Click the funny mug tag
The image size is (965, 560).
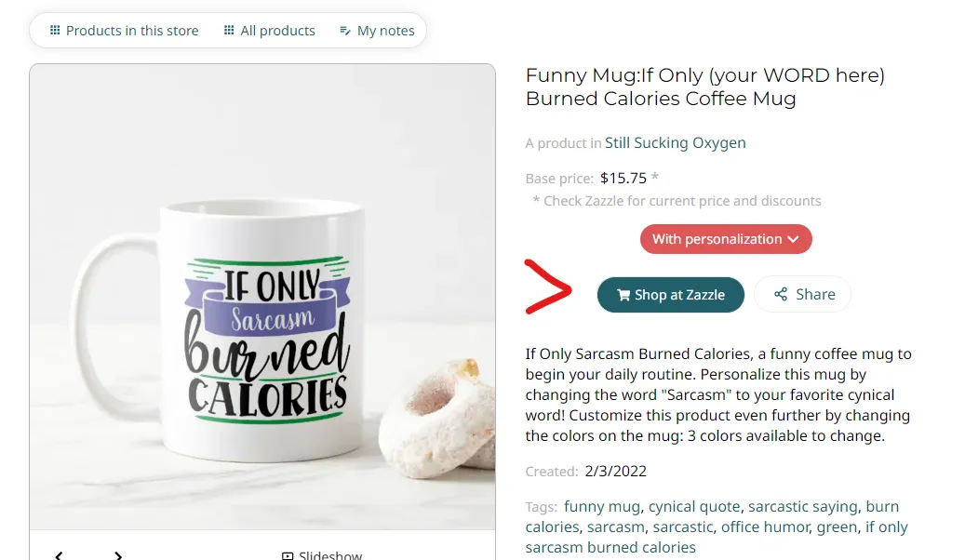pos(602,506)
